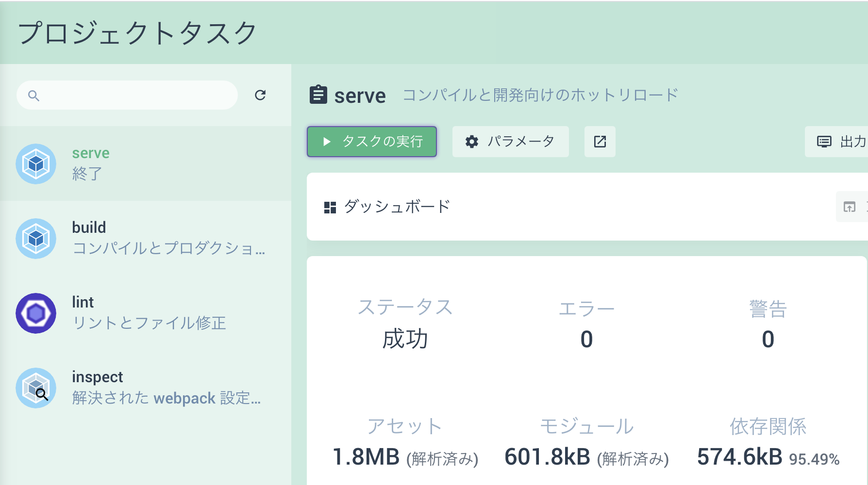Image resolution: width=868 pixels, height=485 pixels.
Task: Focus the task search field
Action: tap(127, 95)
